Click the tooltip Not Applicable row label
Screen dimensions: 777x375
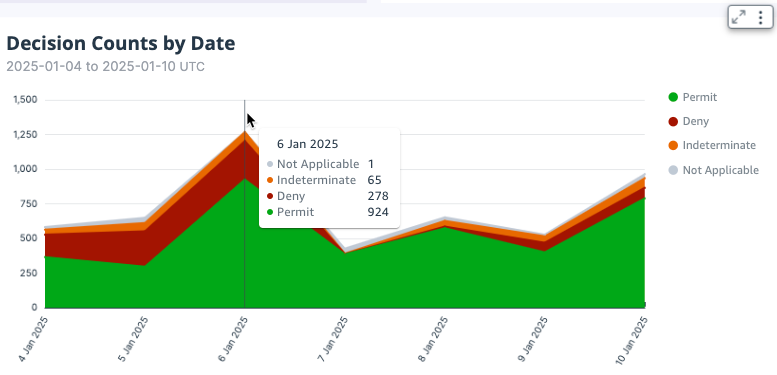[318, 164]
